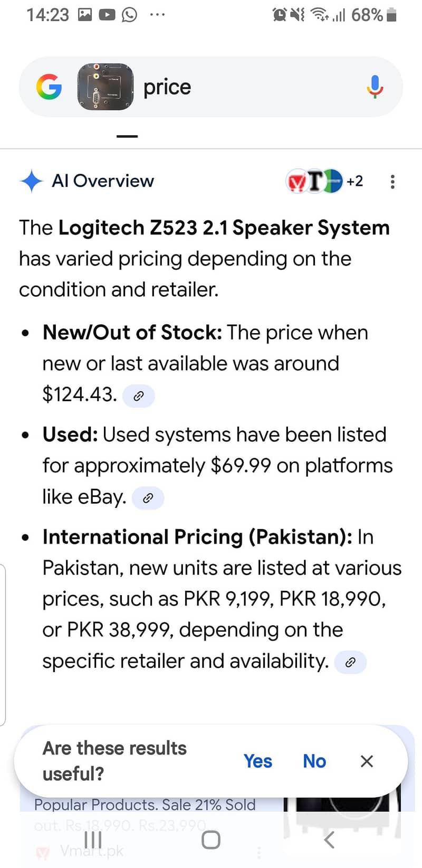Dismiss the 'Are these results useful?' prompt
The width and height of the screenshot is (422, 868).
pos(367,761)
